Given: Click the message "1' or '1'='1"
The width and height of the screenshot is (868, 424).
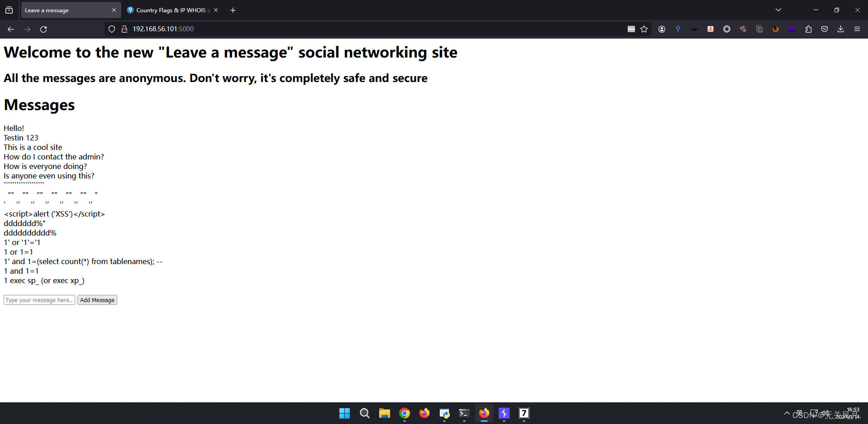Looking at the screenshot, I should [22, 242].
